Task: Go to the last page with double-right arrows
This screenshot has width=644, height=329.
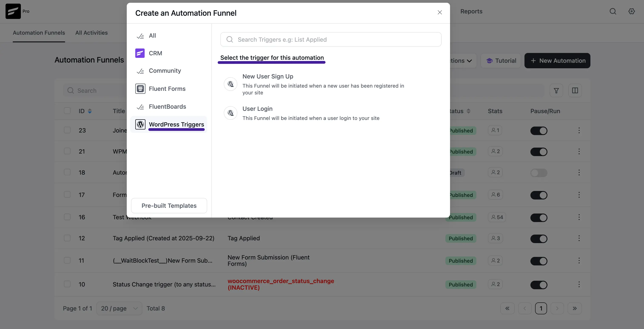Action: pyautogui.click(x=574, y=308)
